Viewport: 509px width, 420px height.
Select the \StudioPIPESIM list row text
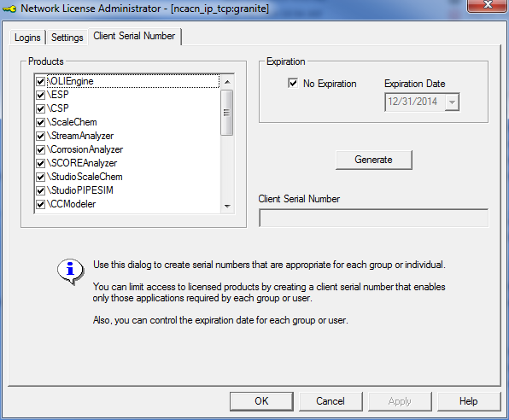(x=80, y=190)
